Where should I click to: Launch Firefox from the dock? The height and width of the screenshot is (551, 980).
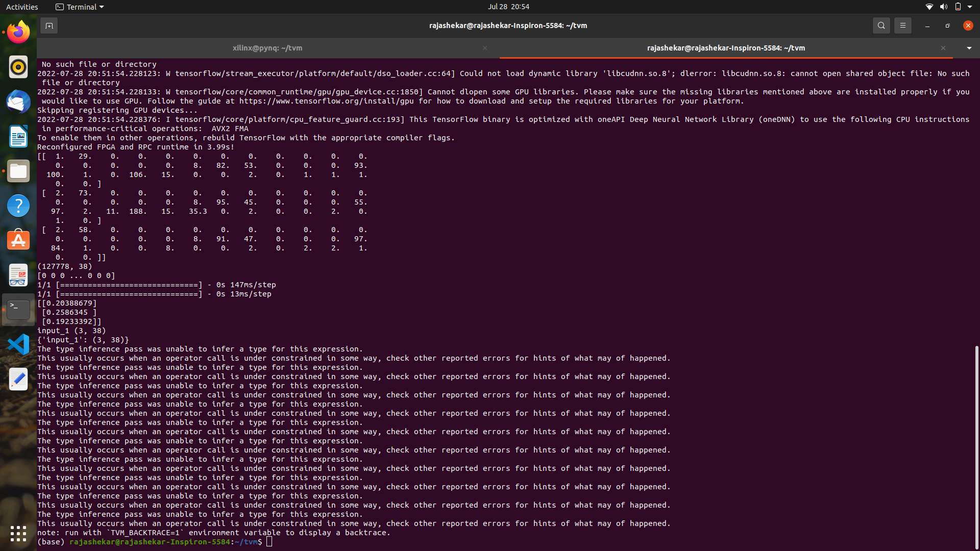(x=18, y=33)
